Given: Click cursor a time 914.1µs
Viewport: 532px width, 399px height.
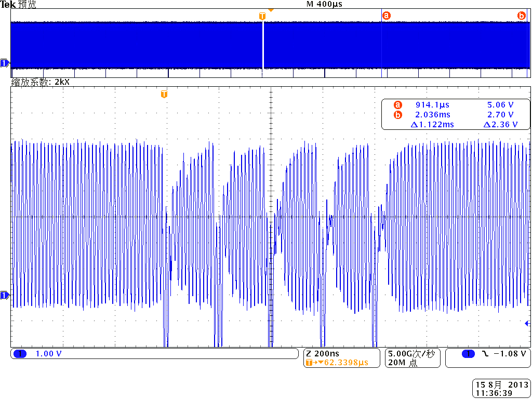Looking at the screenshot, I should coord(433,105).
